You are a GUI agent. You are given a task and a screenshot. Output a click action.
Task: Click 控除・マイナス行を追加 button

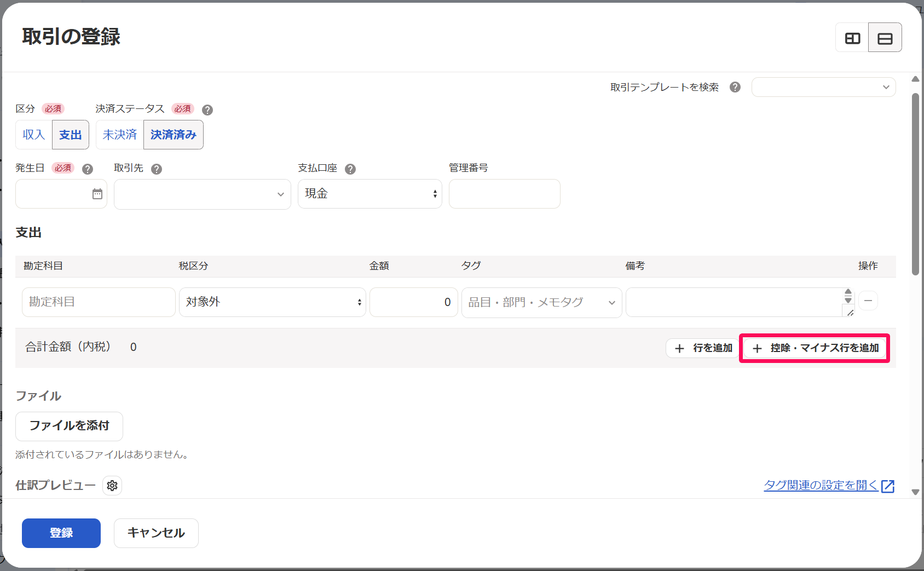815,348
